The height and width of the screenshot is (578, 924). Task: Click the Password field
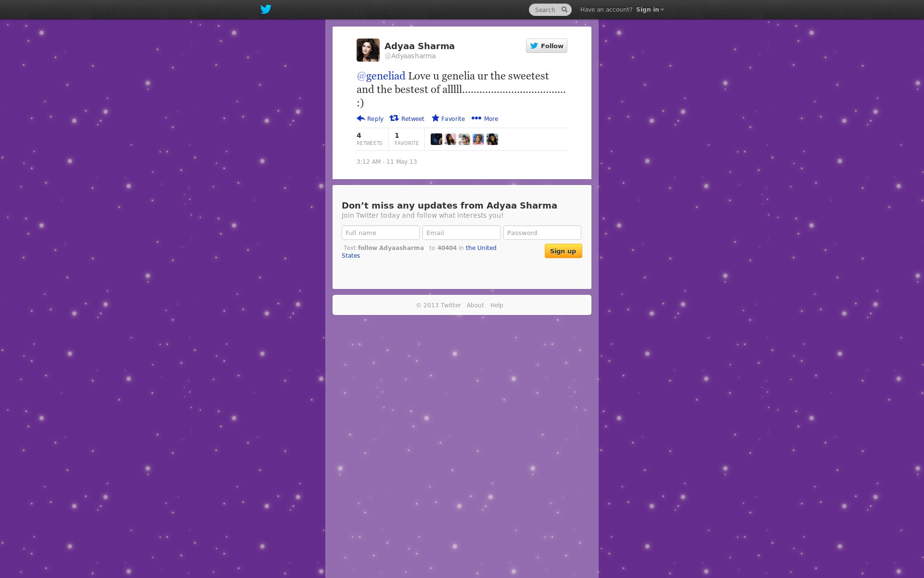click(542, 233)
